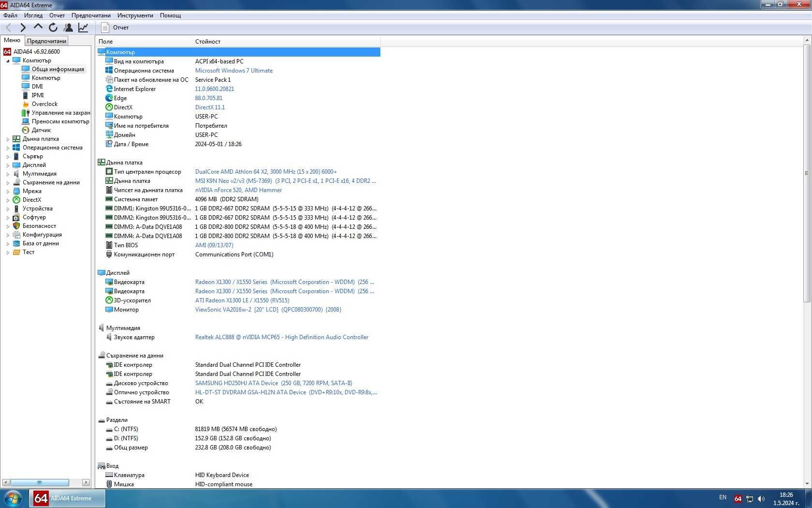
Task: Open the graph chart toolbar icon
Action: [x=83, y=28]
